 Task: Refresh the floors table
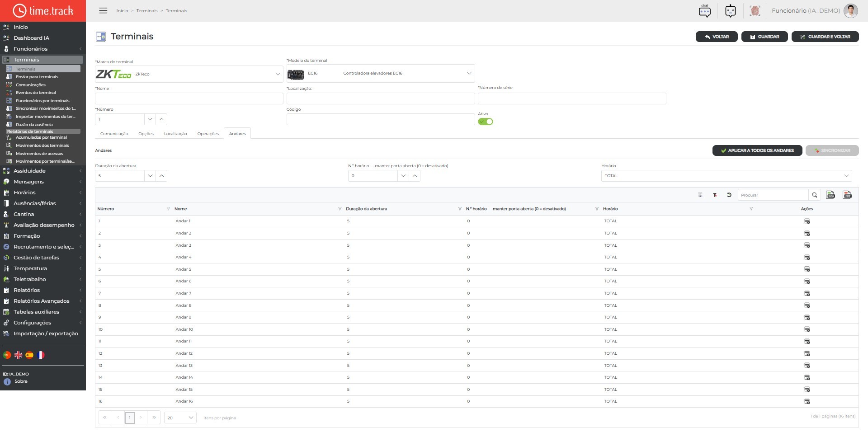[729, 195]
